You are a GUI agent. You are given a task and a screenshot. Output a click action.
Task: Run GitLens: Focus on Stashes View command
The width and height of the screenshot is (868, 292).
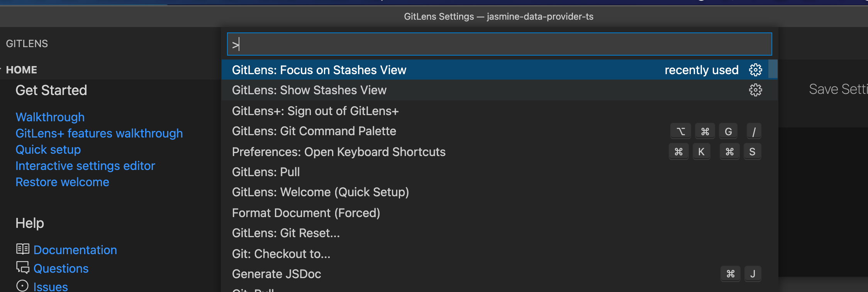coord(319,70)
